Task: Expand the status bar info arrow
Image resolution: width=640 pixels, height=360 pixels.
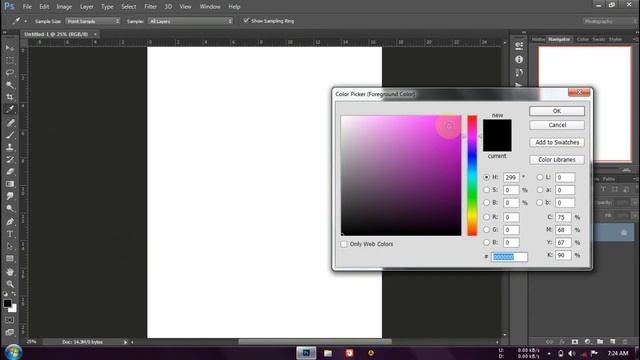Action: [125, 342]
